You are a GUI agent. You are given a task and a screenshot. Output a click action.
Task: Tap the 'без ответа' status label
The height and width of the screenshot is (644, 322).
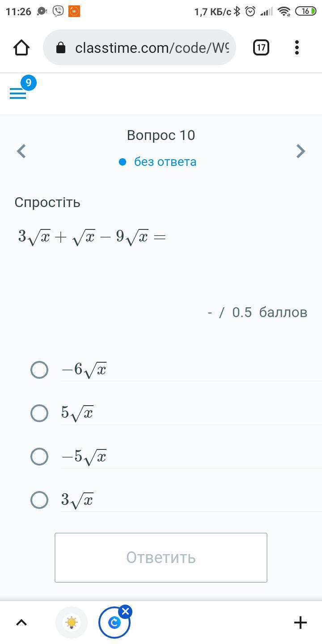point(165,161)
